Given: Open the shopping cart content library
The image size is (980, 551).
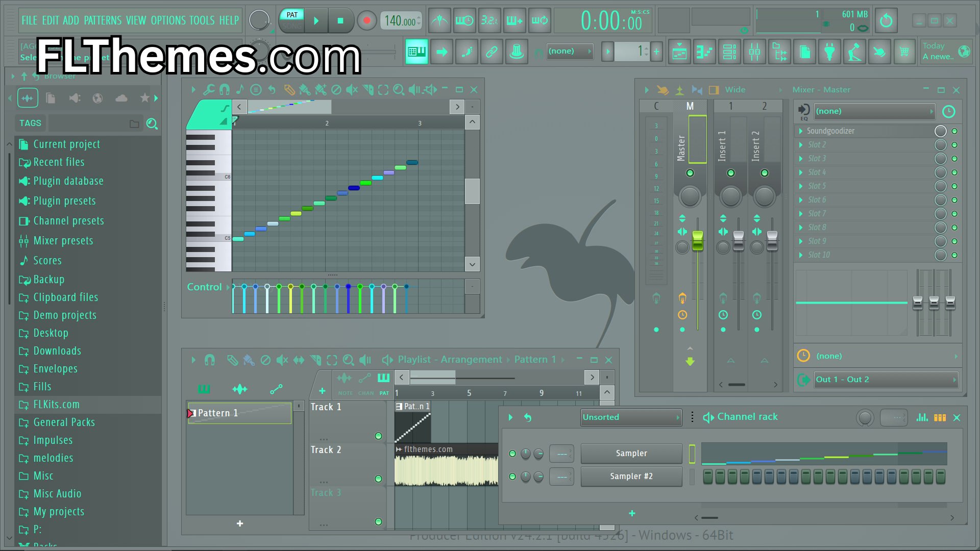Looking at the screenshot, I should (904, 52).
